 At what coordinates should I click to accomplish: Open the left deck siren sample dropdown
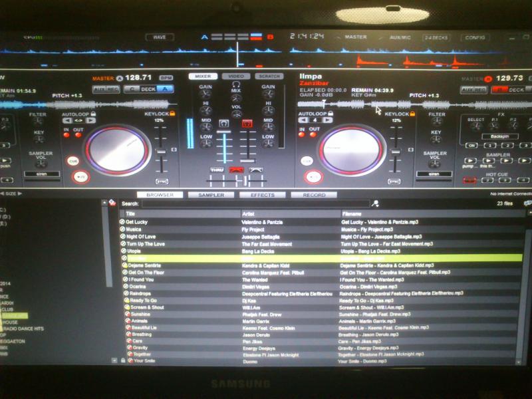[41, 174]
